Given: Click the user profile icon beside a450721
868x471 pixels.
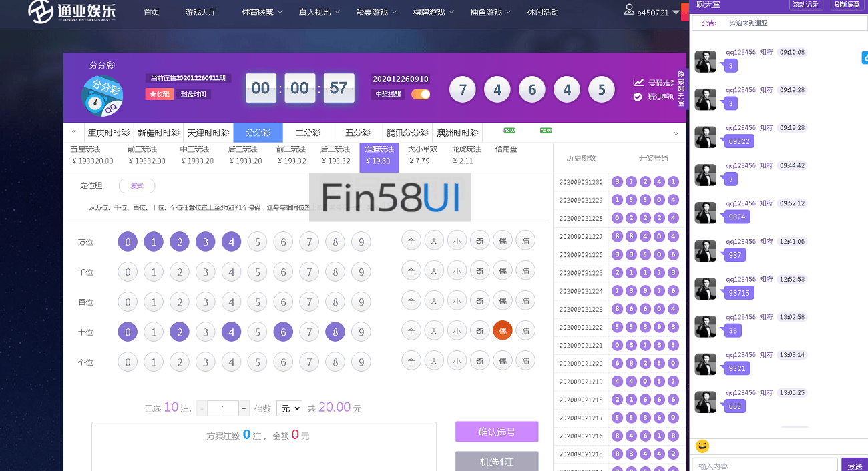Looking at the screenshot, I should (629, 10).
